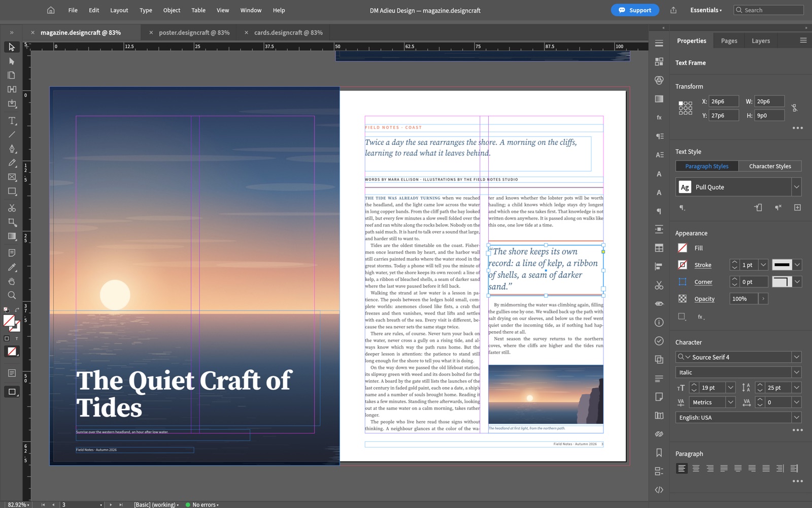Screen dimensions: 812x508
Task: Select the Rectangle Frame tool
Action: (12, 177)
